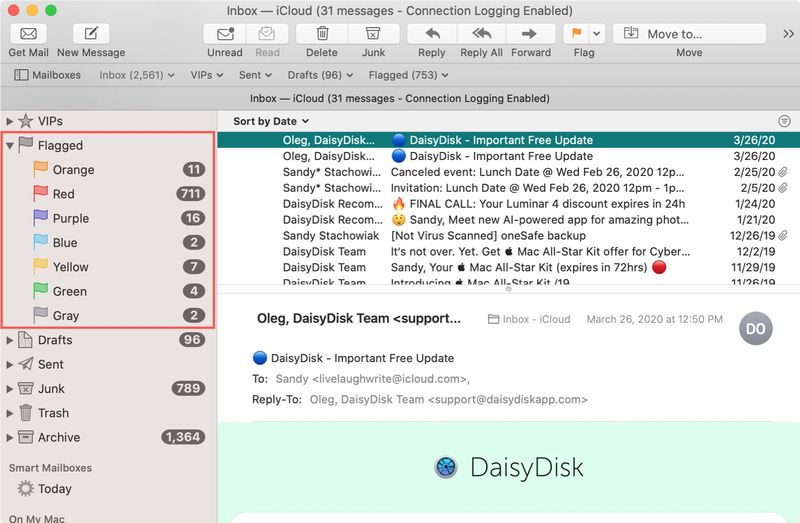This screenshot has width=800, height=523.
Task: Expand the Junk mailbox triangle
Action: pos(9,388)
